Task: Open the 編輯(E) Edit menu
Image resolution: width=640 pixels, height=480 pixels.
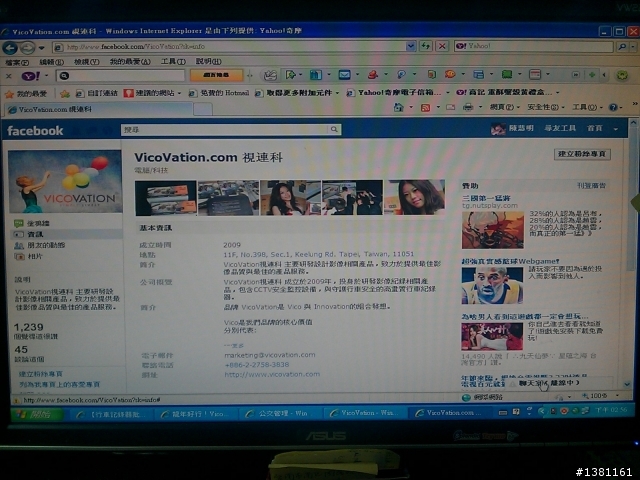Action: (52, 62)
